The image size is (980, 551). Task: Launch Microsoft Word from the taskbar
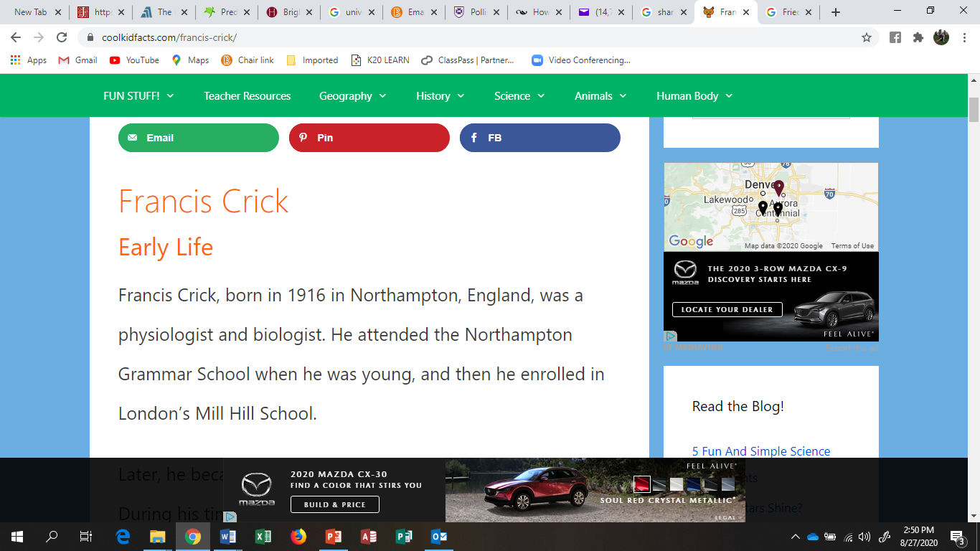pyautogui.click(x=228, y=537)
